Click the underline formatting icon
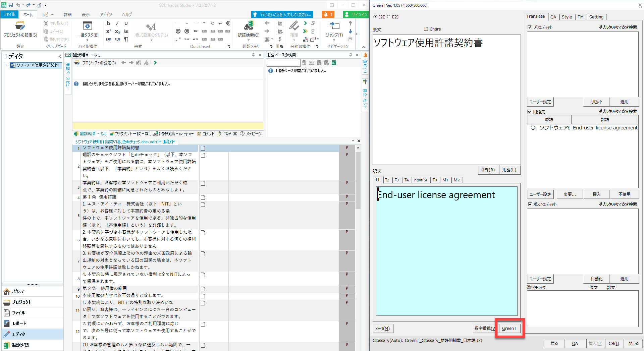 126,23
